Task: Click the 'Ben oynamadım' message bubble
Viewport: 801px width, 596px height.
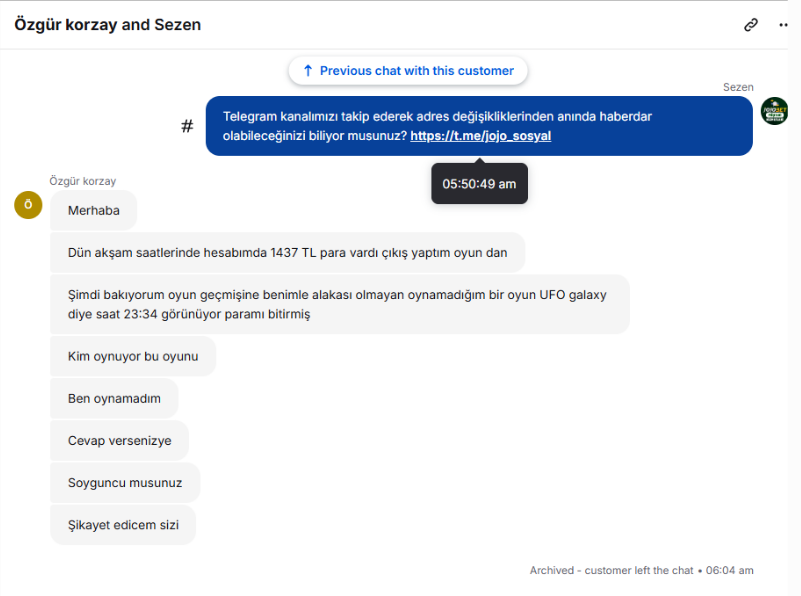Action: click(114, 398)
